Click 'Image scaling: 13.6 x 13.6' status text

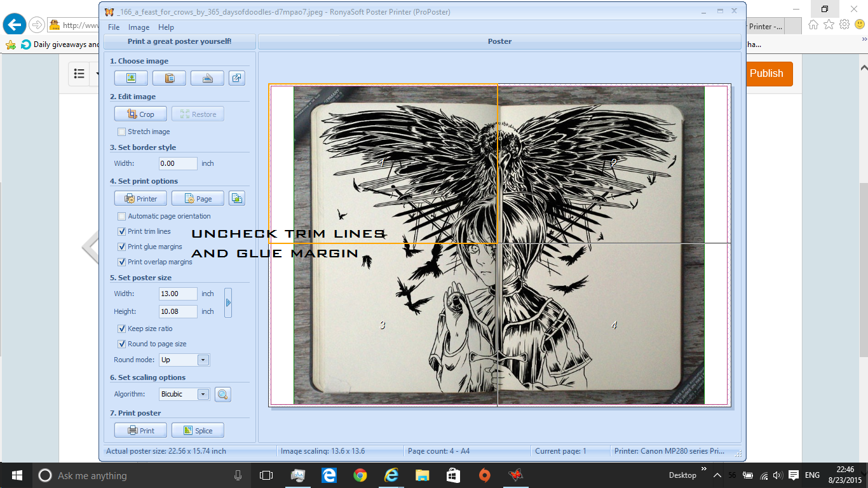(x=323, y=451)
